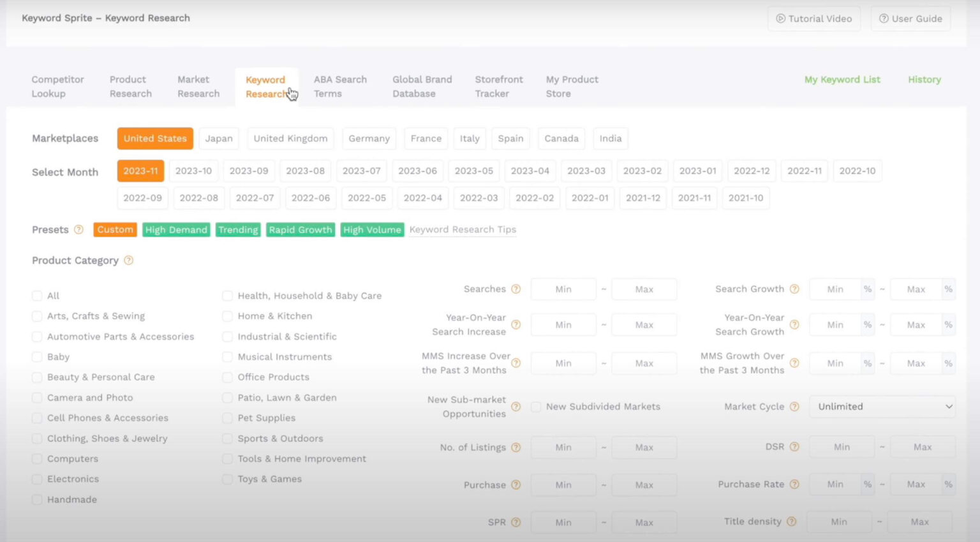Open the DSR help icon
Viewport: 980px width, 542px height.
(x=794, y=446)
